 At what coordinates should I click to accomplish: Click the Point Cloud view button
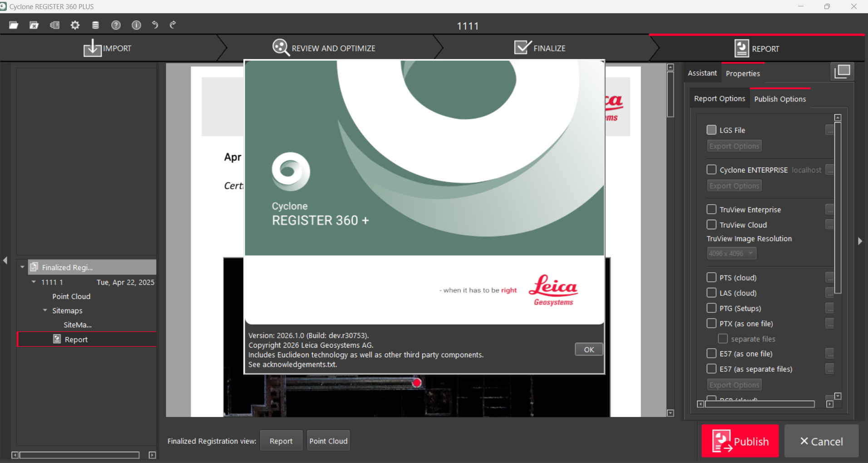point(328,441)
